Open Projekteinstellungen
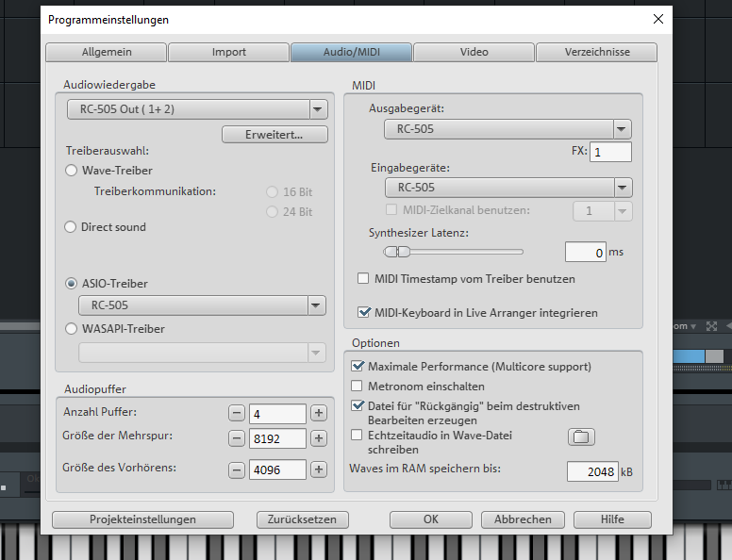This screenshot has height=560, width=732. click(142, 519)
